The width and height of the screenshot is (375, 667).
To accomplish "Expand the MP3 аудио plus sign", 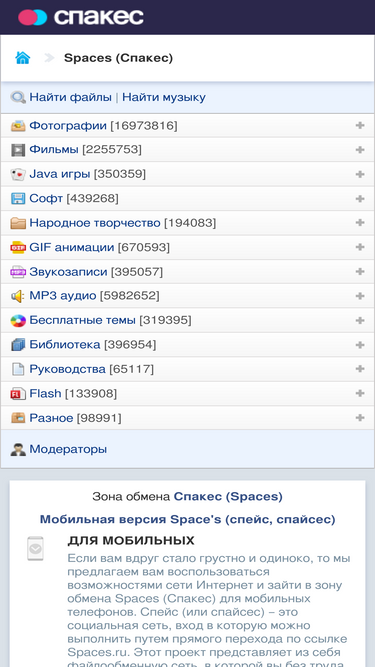I will [360, 296].
